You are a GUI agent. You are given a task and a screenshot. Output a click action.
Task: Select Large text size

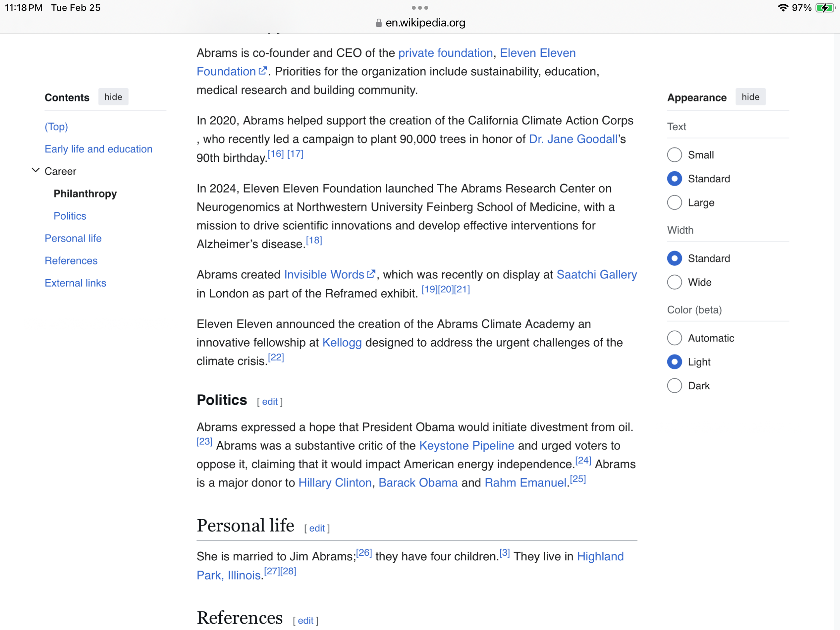pos(675,202)
